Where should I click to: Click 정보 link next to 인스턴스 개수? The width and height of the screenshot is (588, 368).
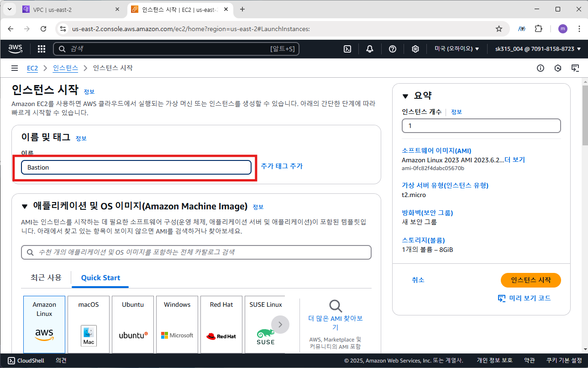pyautogui.click(x=457, y=112)
